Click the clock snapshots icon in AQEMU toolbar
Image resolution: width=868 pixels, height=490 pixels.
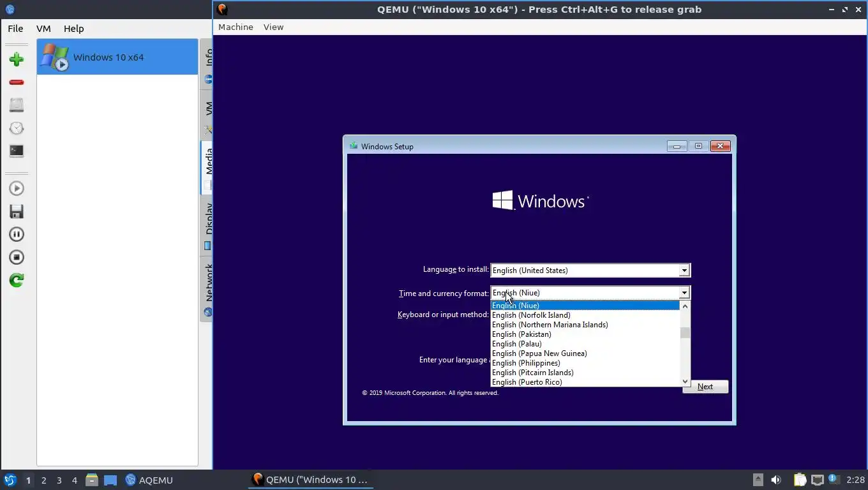(x=17, y=128)
